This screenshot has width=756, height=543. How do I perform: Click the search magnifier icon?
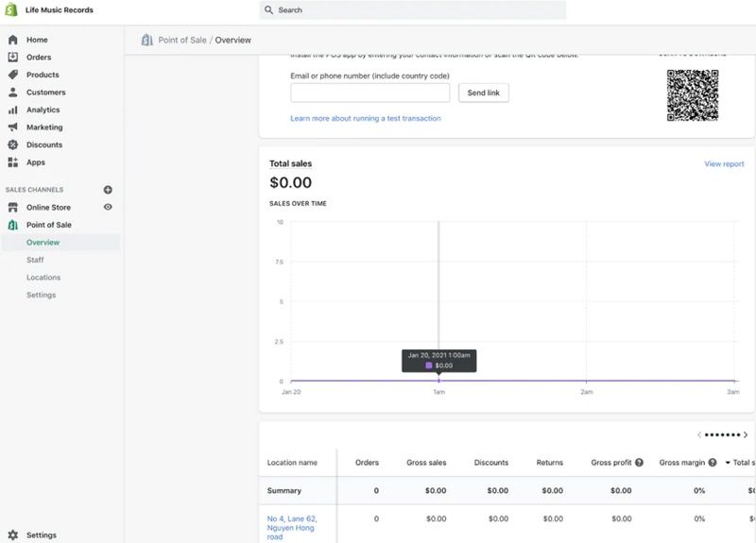point(268,9)
